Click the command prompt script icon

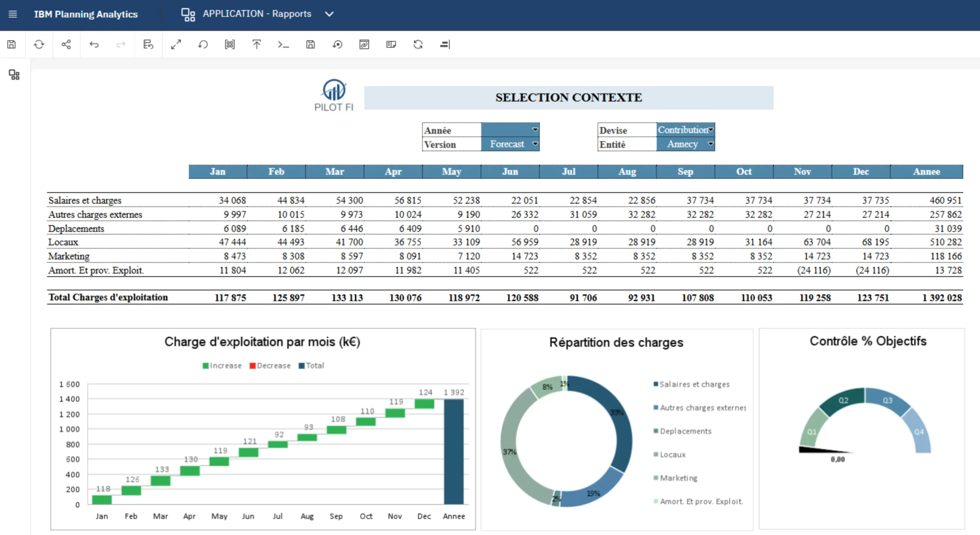coord(283,44)
